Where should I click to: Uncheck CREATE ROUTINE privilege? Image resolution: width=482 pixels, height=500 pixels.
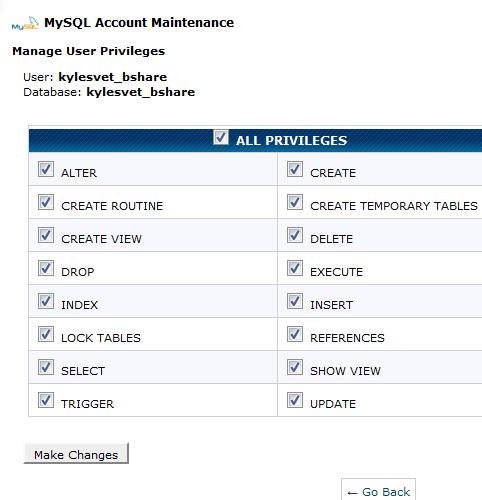[x=46, y=202]
